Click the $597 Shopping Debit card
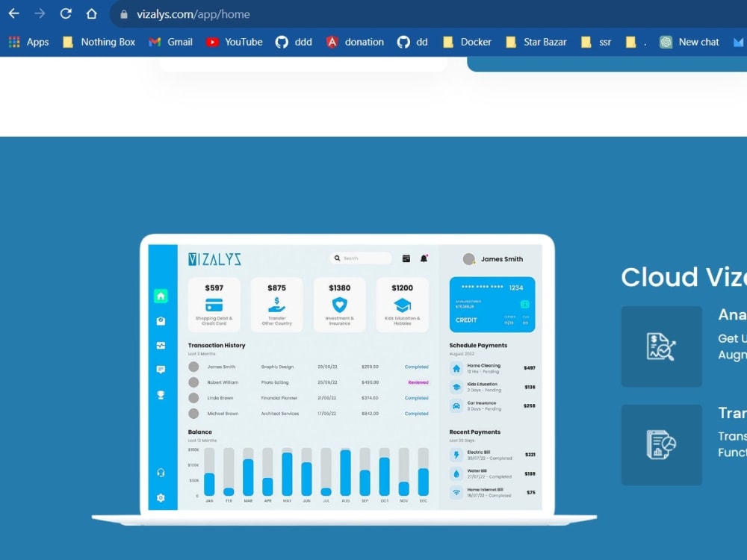The height and width of the screenshot is (560, 747). pyautogui.click(x=214, y=305)
